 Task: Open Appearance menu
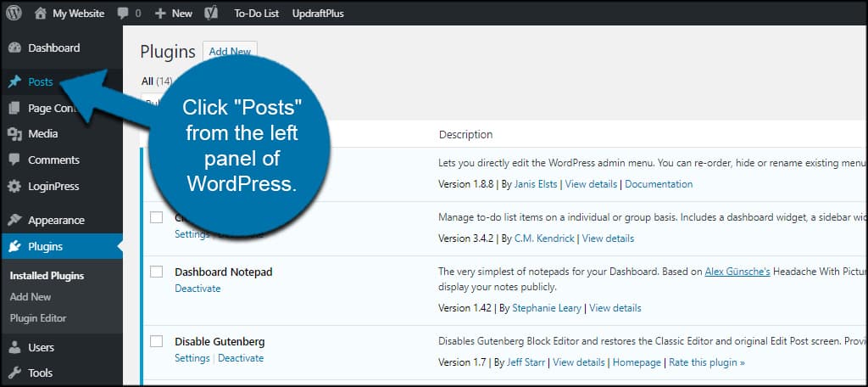point(56,220)
